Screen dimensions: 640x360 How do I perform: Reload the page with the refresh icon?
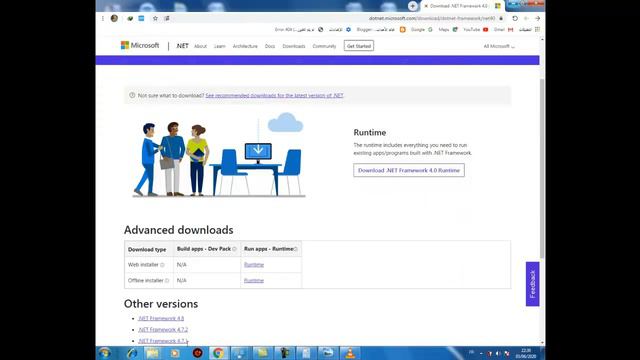click(515, 18)
